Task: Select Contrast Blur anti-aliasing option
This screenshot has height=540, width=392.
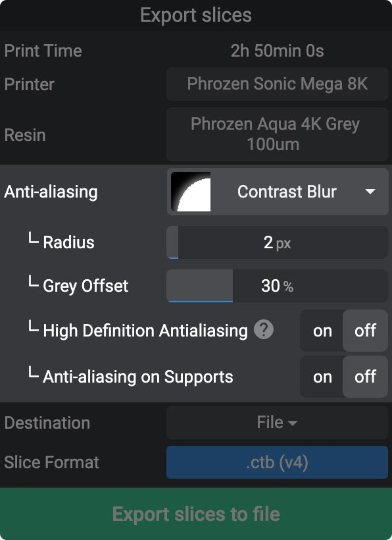Action: (287, 192)
